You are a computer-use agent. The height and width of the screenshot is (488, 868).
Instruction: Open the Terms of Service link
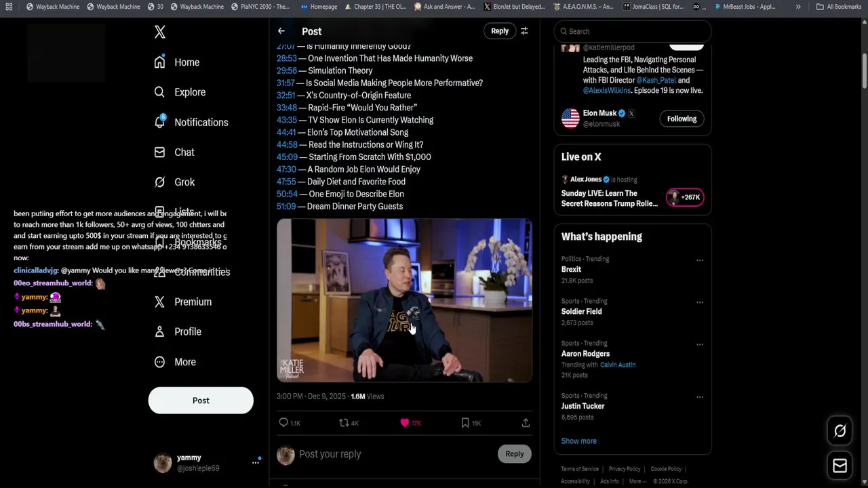580,469
